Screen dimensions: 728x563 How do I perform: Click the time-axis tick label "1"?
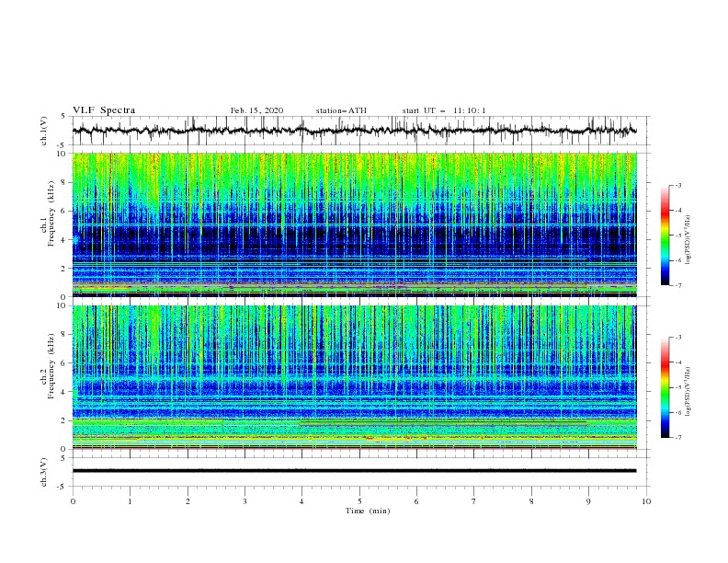pos(130,501)
